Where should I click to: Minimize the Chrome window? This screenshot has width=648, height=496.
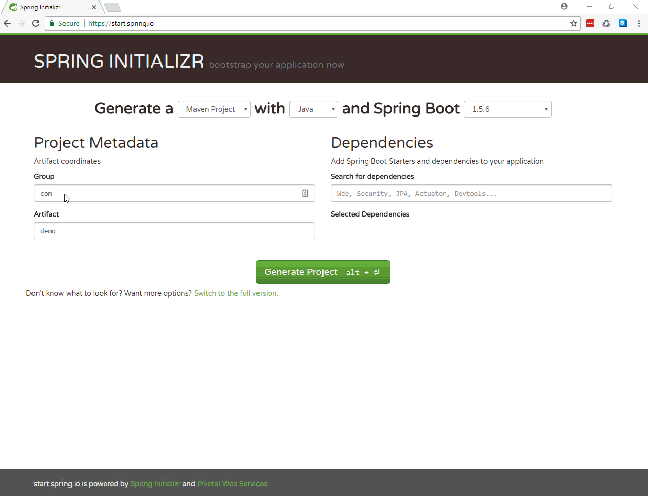tap(589, 6)
